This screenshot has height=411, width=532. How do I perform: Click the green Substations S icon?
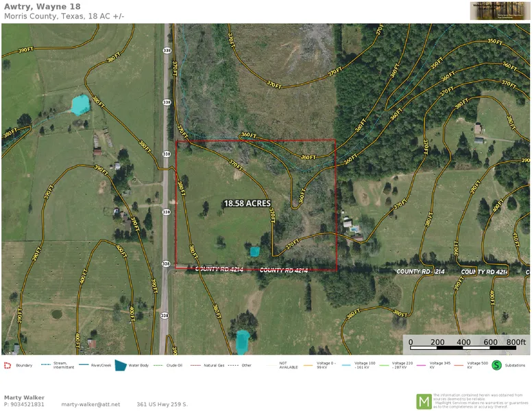pyautogui.click(x=496, y=365)
